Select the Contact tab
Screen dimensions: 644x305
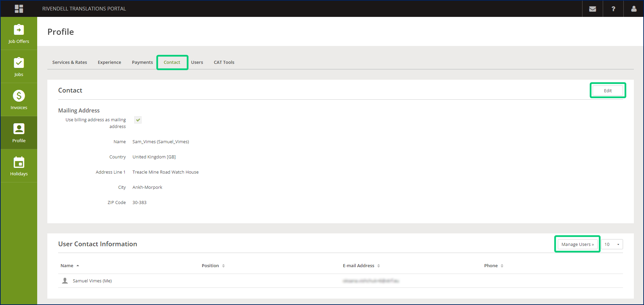coord(172,62)
